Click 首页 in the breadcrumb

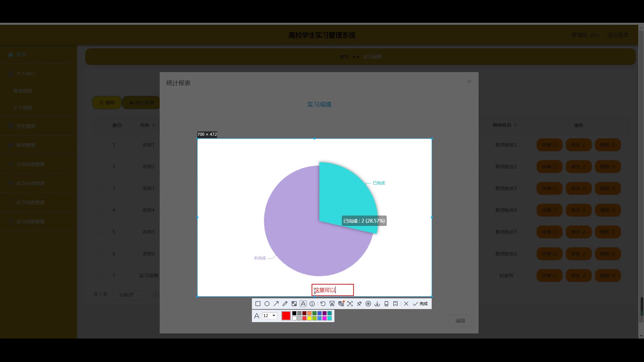point(344,57)
